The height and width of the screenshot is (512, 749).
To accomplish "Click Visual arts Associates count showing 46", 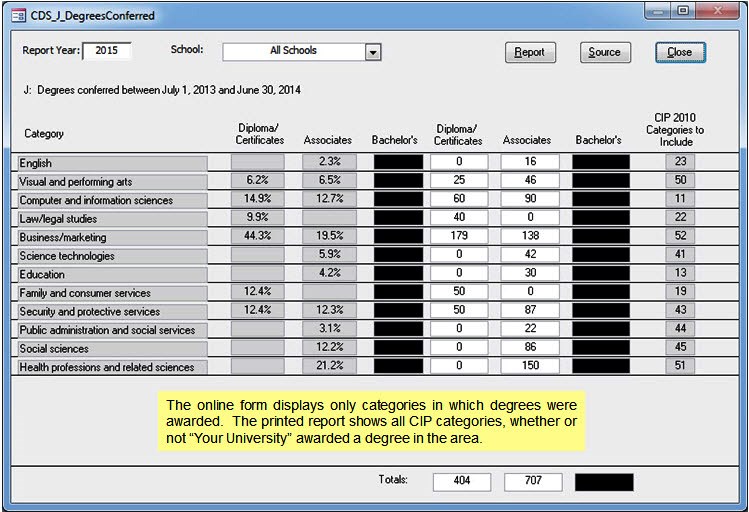I will pyautogui.click(x=530, y=181).
